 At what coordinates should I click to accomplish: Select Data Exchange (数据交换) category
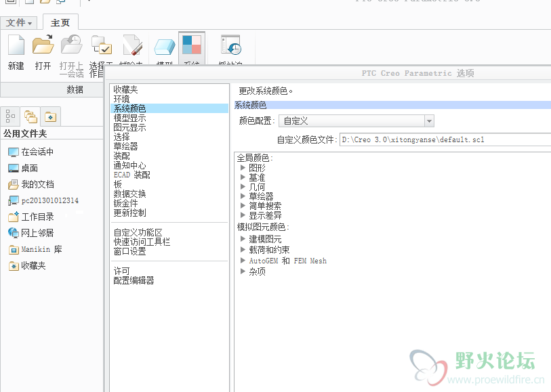(129, 194)
